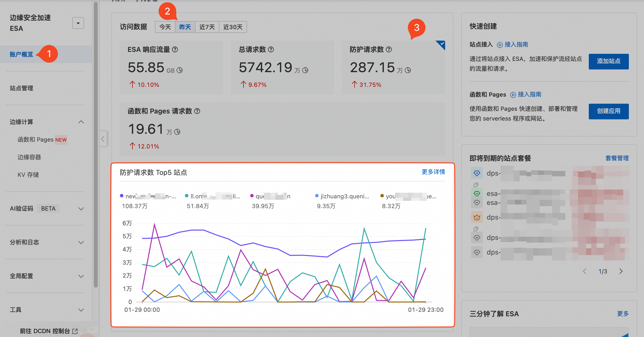
Task: Open 边缘安全加速 ESA product dropdown
Action: (x=78, y=23)
